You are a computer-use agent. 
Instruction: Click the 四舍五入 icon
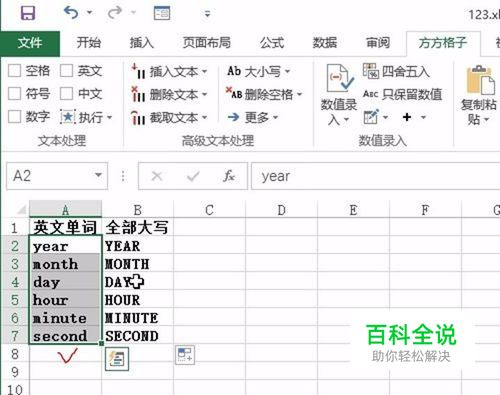[x=371, y=71]
